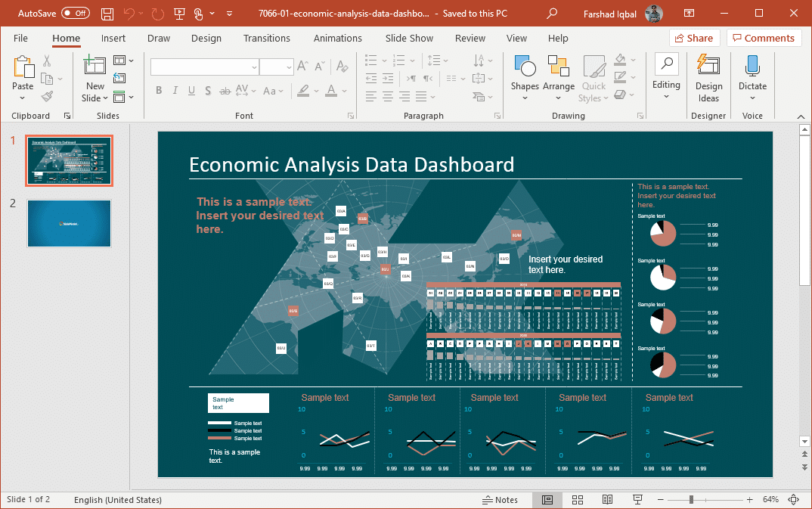Start slideshow from status bar icon
The width and height of the screenshot is (812, 509).
pos(637,500)
